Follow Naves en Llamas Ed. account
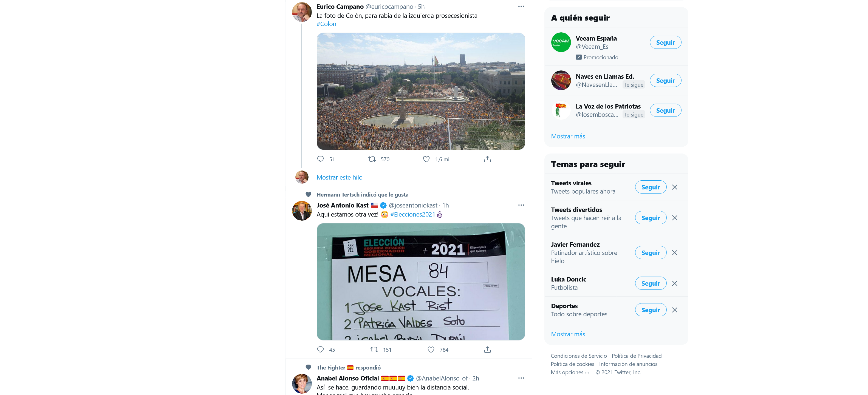This screenshot has width=868, height=395. click(665, 81)
